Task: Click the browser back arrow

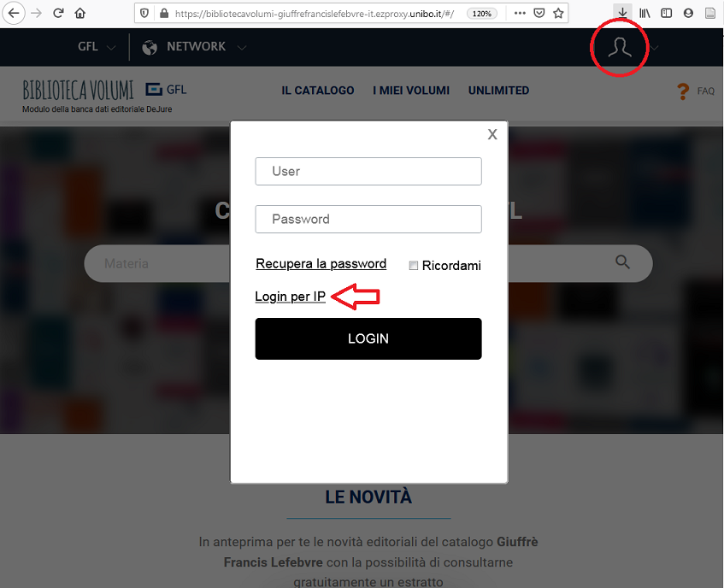Action: point(14,13)
